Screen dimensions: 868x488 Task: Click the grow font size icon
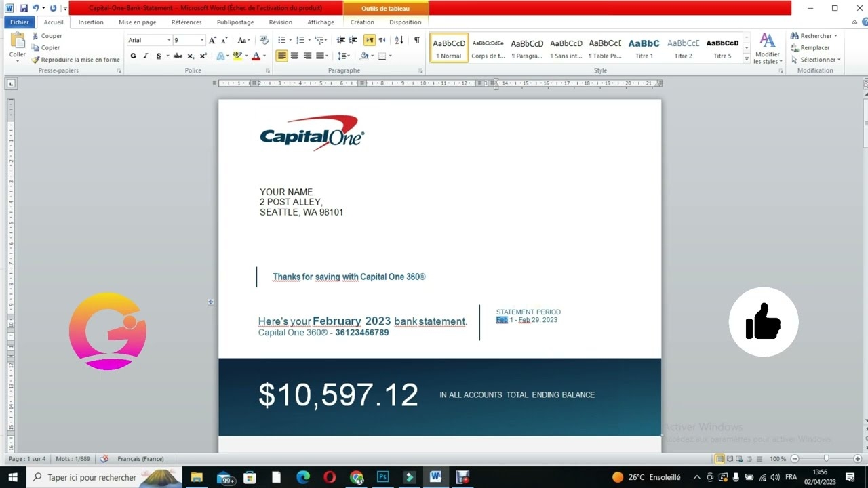(x=213, y=41)
